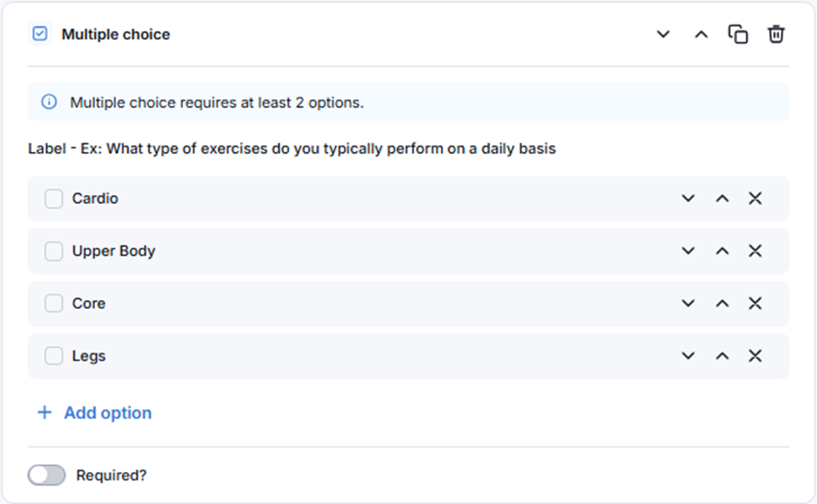
Task: Remove the Cardio option
Action: [755, 198]
